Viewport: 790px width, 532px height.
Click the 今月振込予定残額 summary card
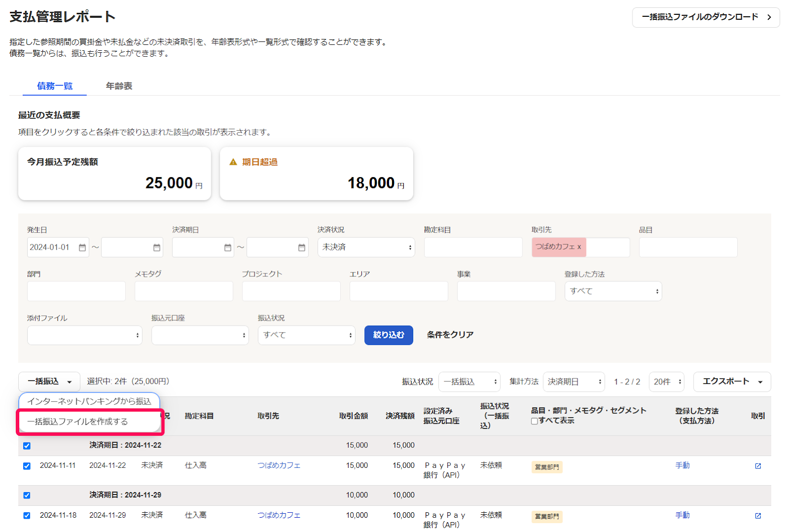coord(115,174)
